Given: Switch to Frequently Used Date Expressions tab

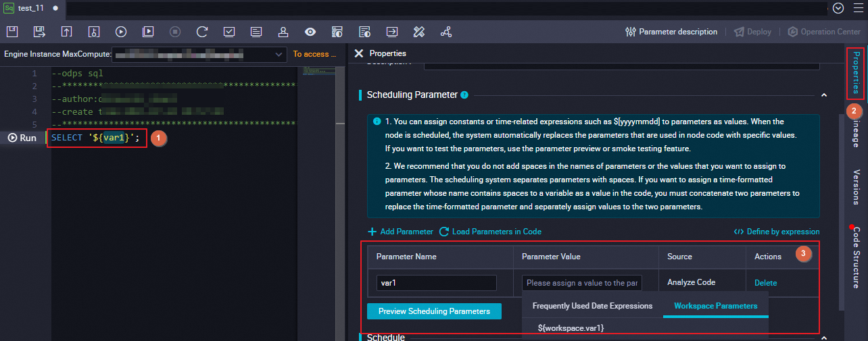Looking at the screenshot, I should tap(592, 306).
